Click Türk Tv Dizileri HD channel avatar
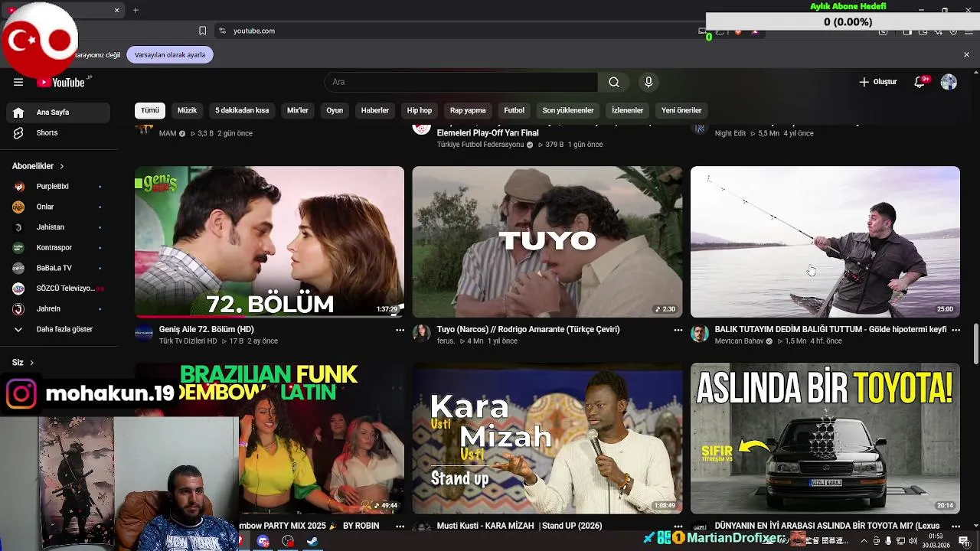The image size is (980, 551). pyautogui.click(x=144, y=333)
